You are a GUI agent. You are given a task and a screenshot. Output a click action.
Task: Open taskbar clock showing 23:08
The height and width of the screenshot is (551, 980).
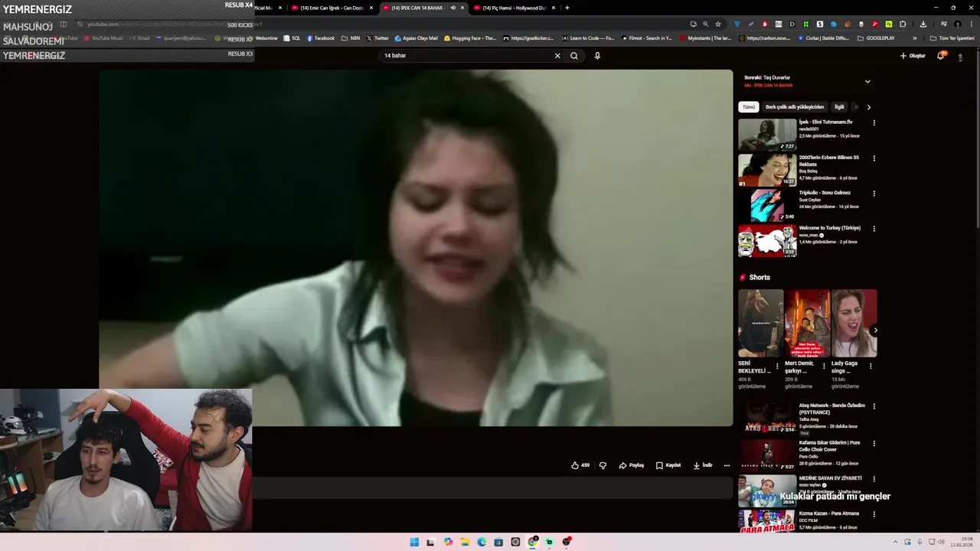(962, 542)
